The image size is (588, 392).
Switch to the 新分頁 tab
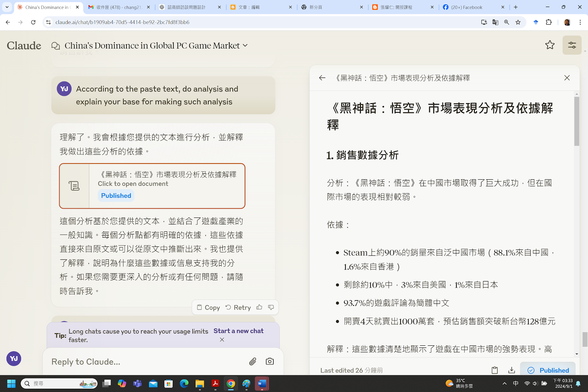(331, 7)
